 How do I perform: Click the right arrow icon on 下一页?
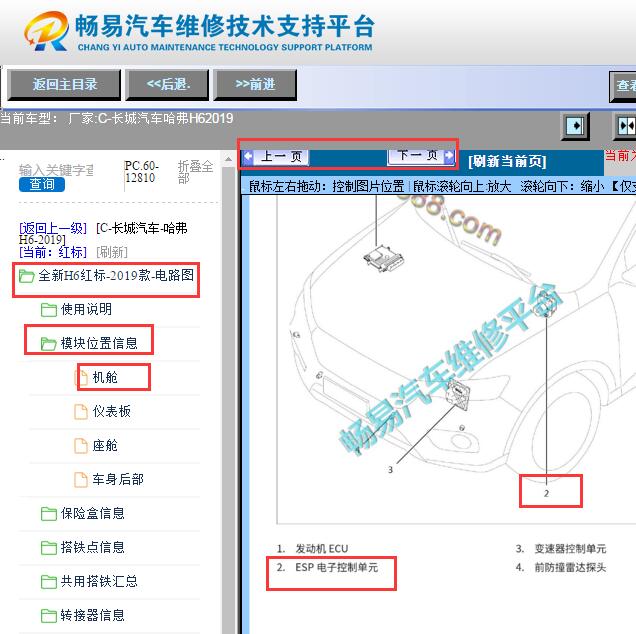click(449, 155)
